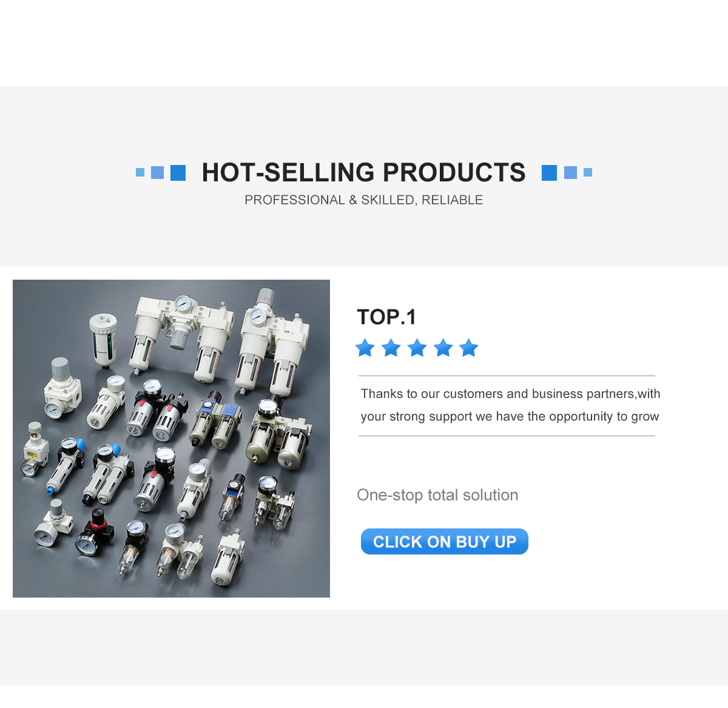Click the TOP.1 title

[386, 317]
